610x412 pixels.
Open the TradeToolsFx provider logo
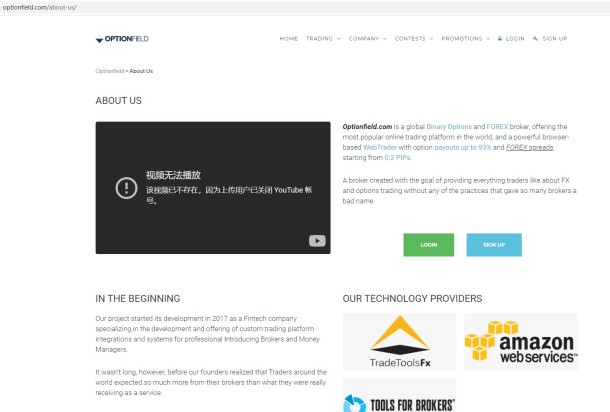399,341
